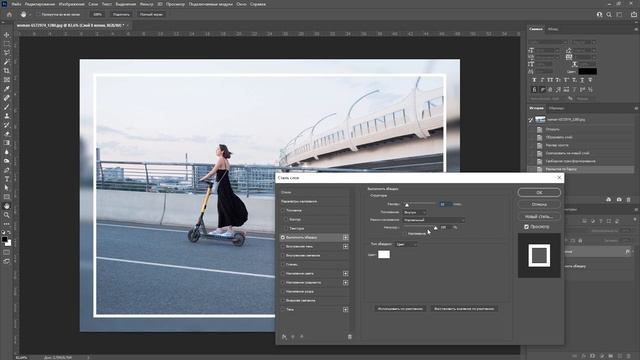Click the delete state icon in History panel
The height and width of the screenshot is (360, 640).
[629, 200]
